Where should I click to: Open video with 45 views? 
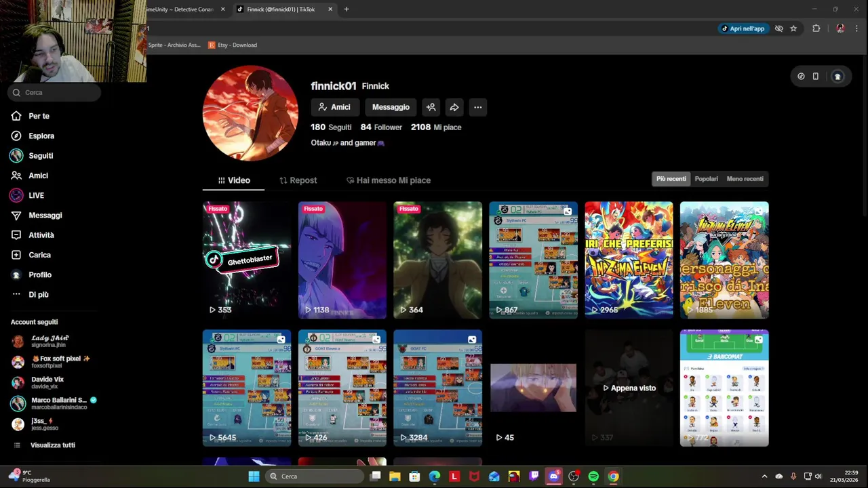[x=534, y=388]
